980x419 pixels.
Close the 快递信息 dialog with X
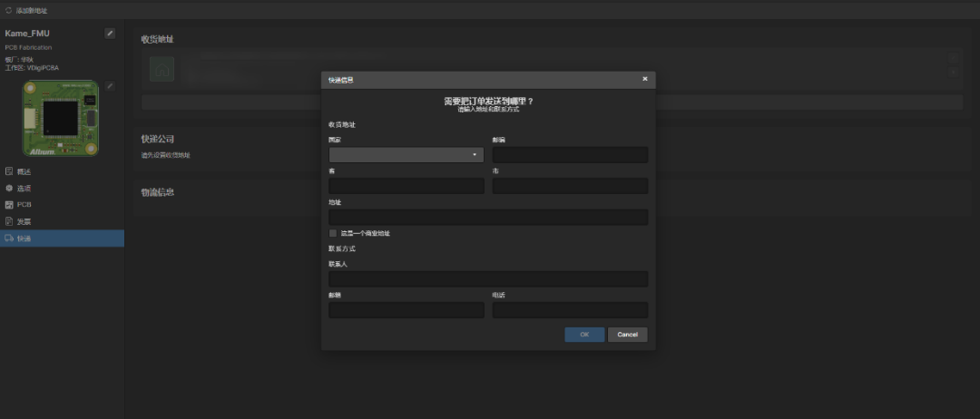tap(645, 79)
